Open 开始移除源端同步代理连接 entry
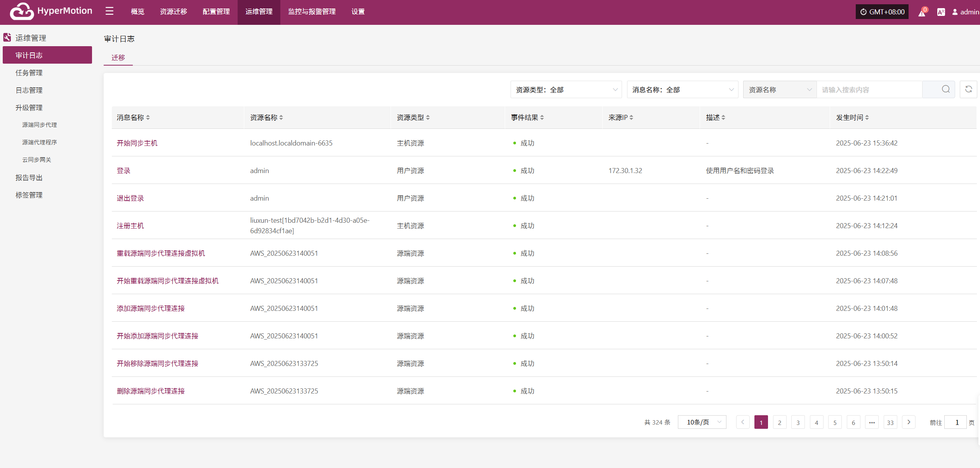The image size is (980, 468). coord(157,363)
